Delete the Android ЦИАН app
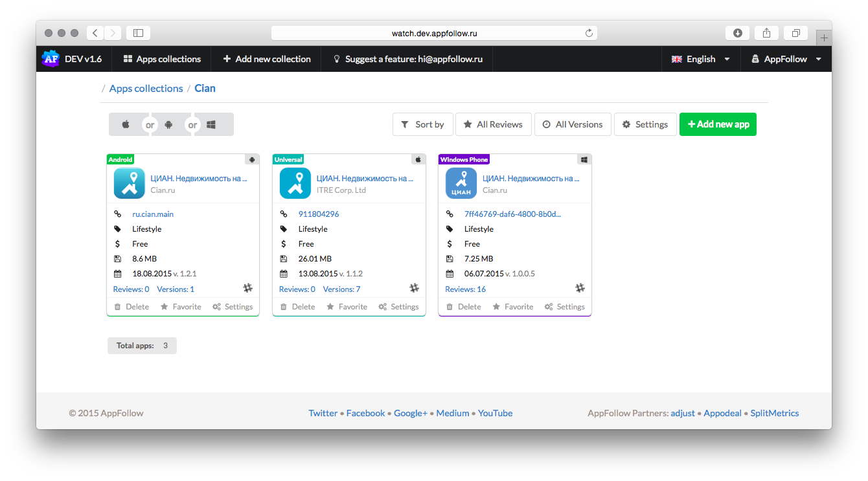 coord(131,307)
